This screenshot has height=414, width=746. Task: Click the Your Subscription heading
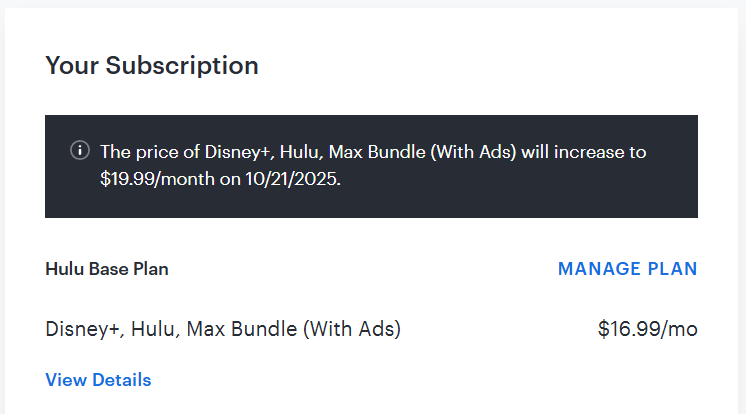pos(152,66)
